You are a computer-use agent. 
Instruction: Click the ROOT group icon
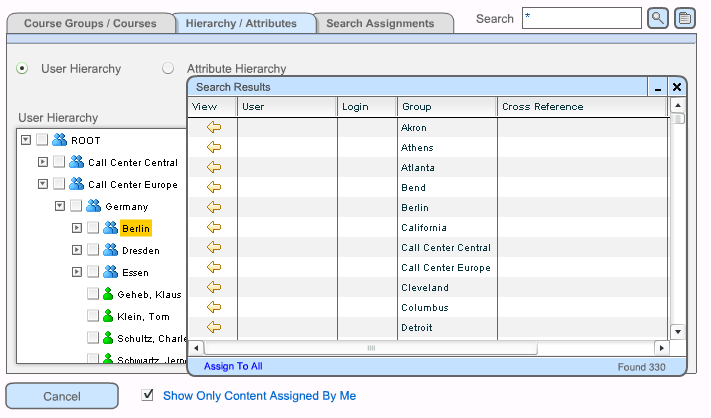59,141
